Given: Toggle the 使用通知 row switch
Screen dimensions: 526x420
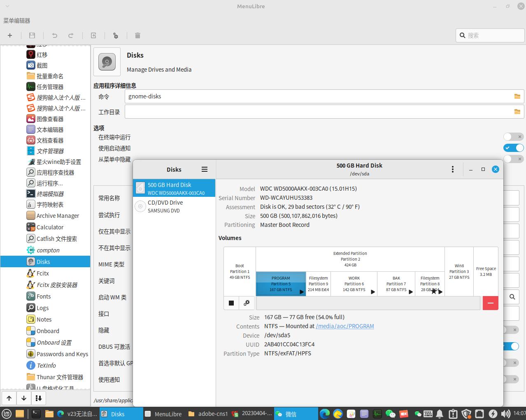Looking at the screenshot, I should [x=511, y=379].
